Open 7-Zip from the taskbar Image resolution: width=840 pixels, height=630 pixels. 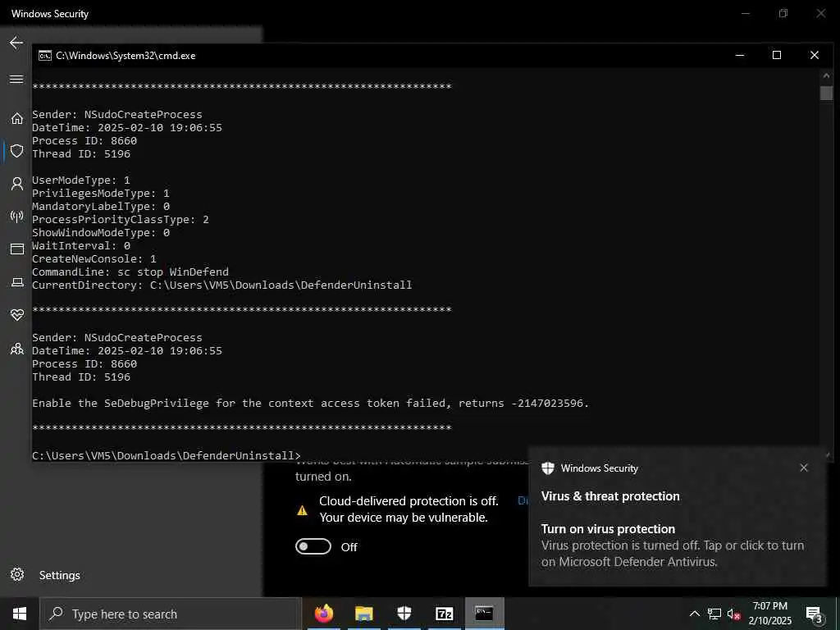pos(444,614)
